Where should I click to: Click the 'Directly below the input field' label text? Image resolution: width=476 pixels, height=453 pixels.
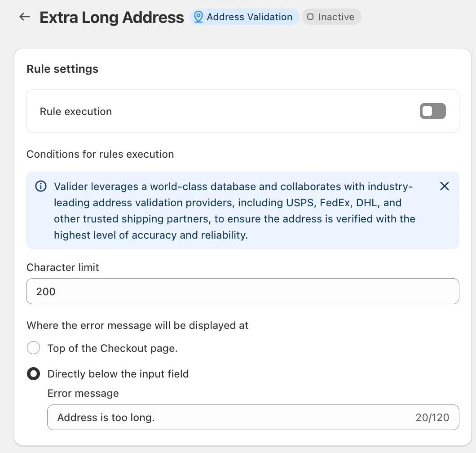tap(118, 374)
